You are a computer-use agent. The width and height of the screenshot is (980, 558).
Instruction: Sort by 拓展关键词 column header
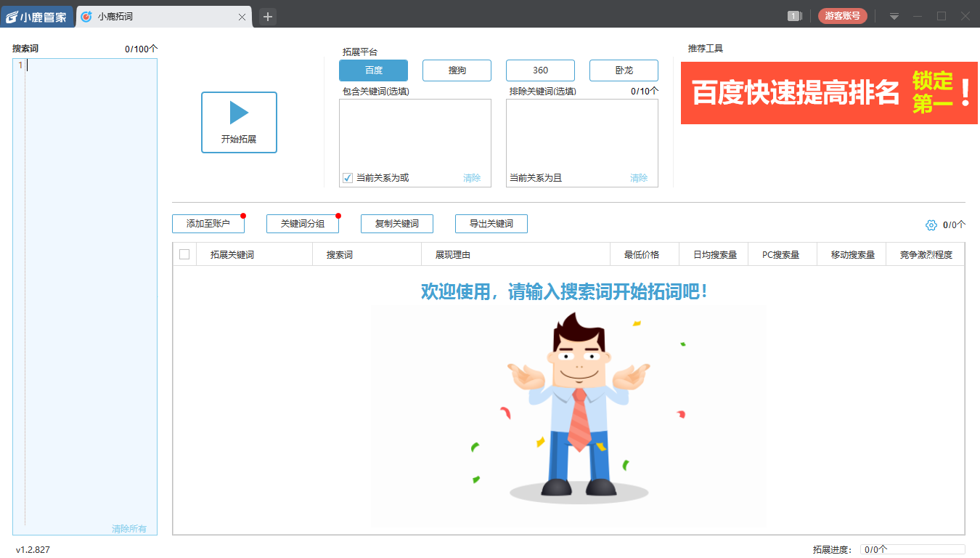point(254,254)
